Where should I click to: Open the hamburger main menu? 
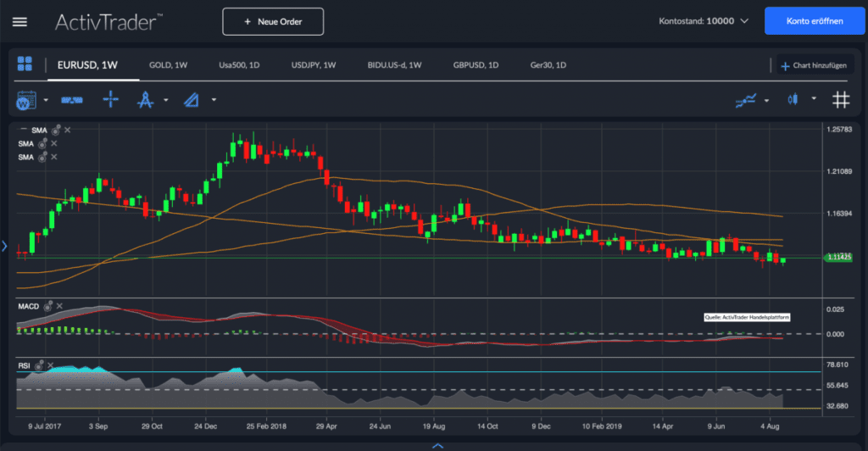[20, 22]
